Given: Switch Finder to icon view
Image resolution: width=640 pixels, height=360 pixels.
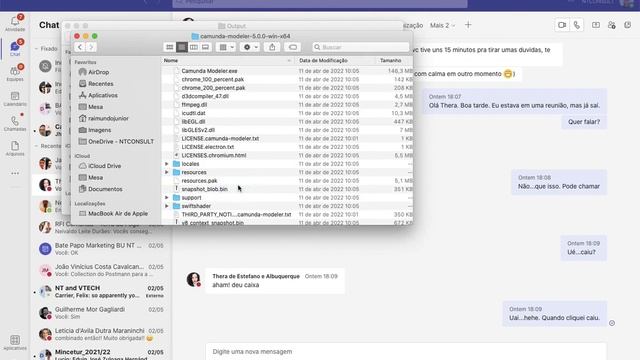Looking at the screenshot, I should [x=170, y=47].
